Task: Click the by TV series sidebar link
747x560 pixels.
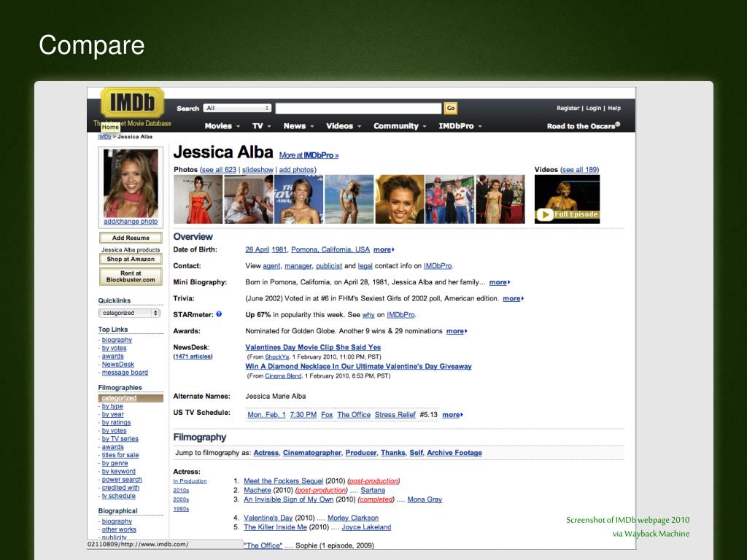Action: tap(120, 439)
